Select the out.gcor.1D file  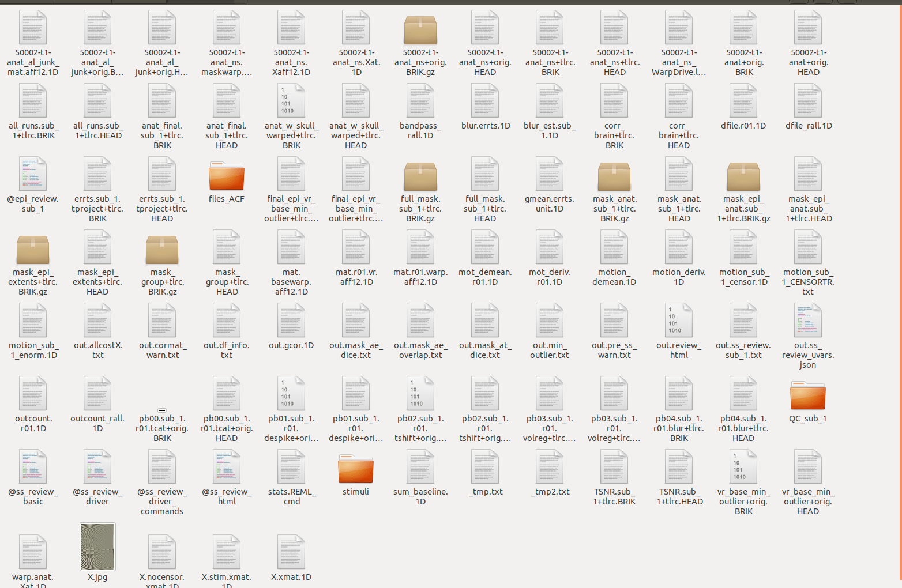coord(291,320)
